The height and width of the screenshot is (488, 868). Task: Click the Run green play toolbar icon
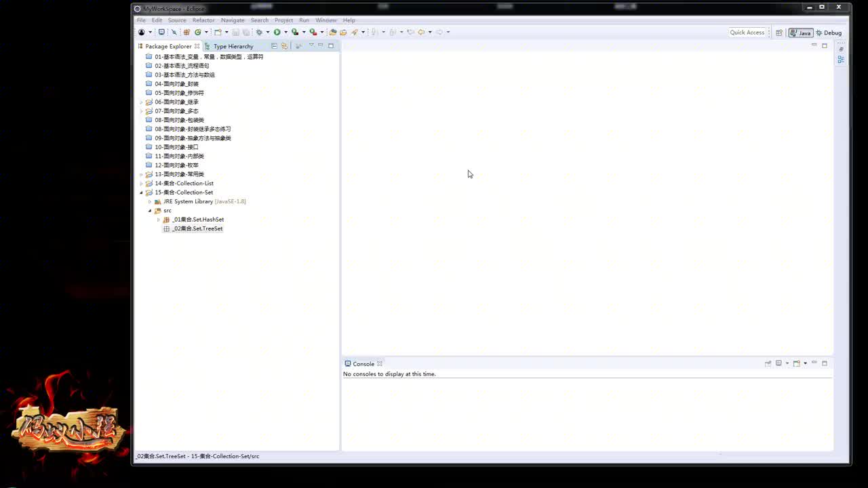277,32
